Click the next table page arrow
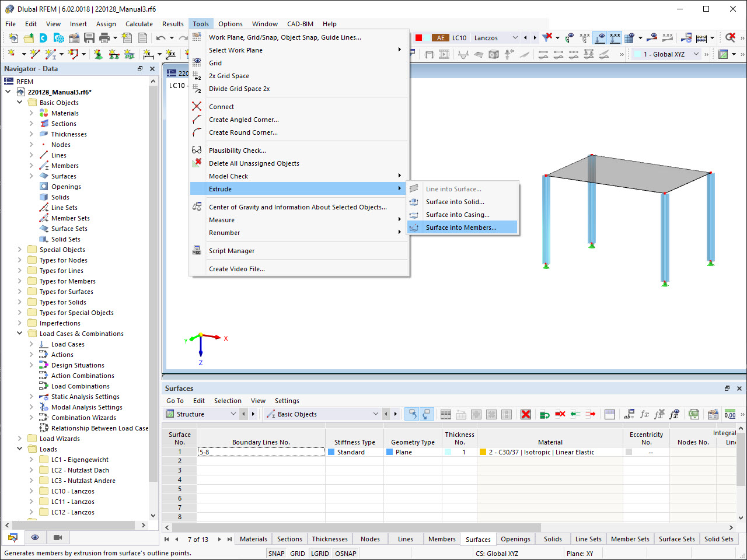The height and width of the screenshot is (560, 747). (x=219, y=539)
